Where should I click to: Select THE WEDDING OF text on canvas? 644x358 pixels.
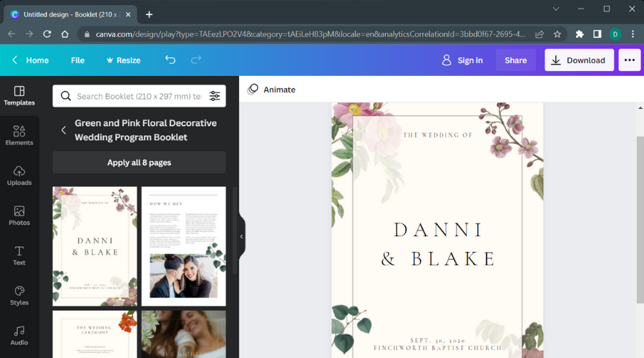click(x=438, y=135)
